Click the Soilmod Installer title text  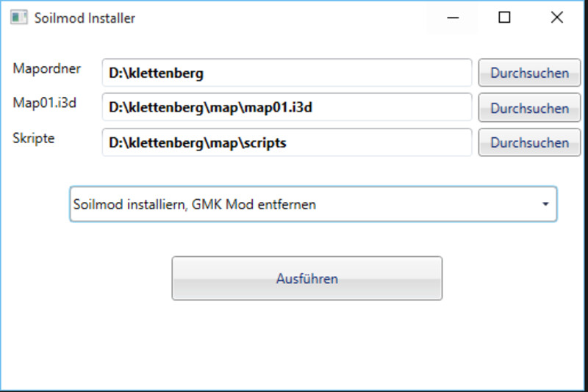point(85,18)
